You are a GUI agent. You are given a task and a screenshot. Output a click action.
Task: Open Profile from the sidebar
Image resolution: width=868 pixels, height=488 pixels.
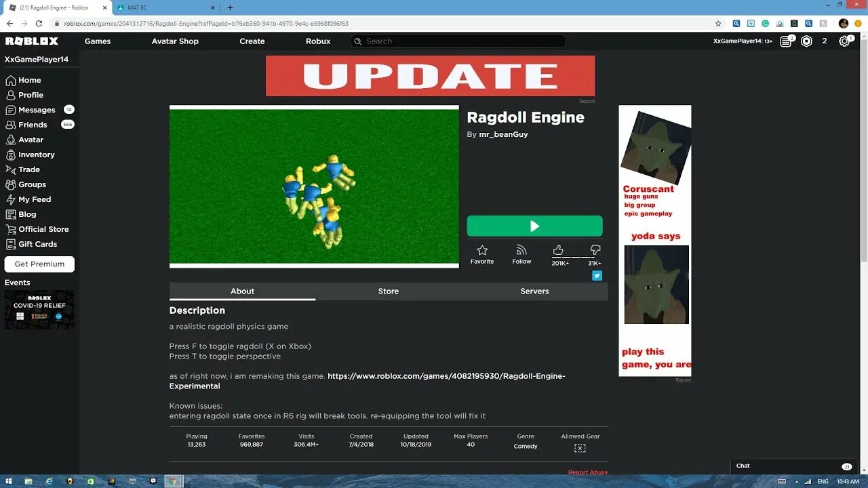(31, 95)
